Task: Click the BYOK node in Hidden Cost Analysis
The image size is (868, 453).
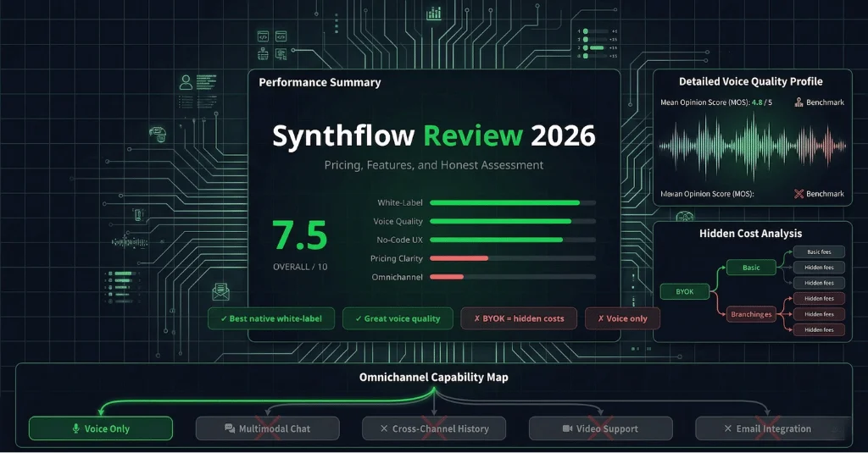Action: [x=685, y=291]
